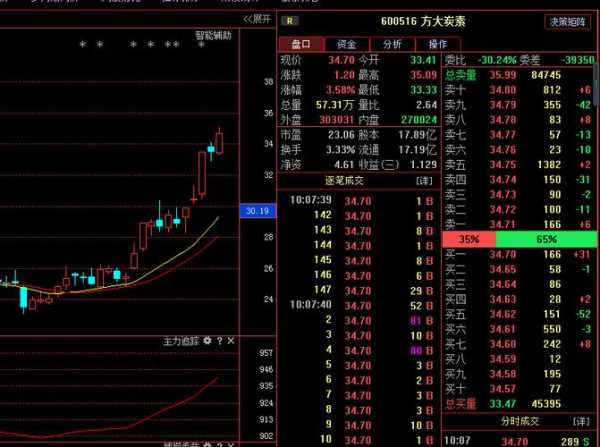Click the R badge beside stock code
This screenshot has width=600, height=447.
(290, 21)
